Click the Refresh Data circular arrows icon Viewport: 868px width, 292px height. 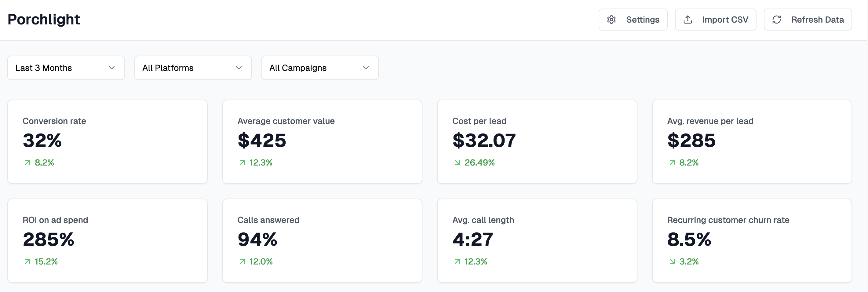pos(777,20)
